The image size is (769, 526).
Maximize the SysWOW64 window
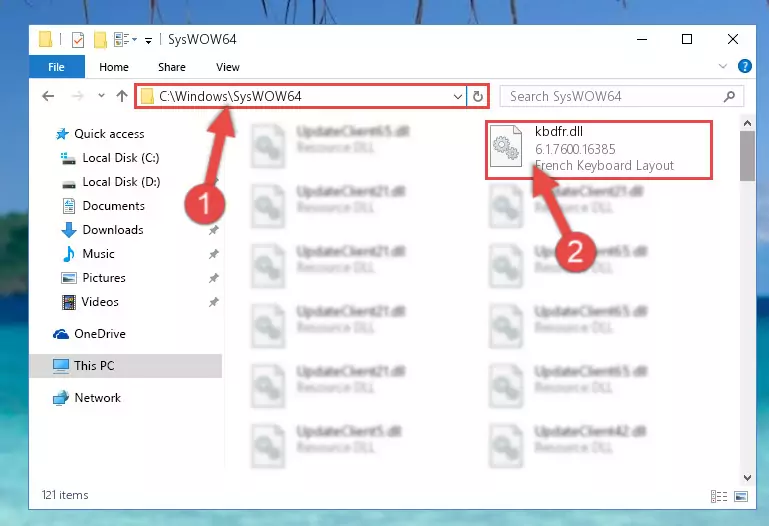click(687, 39)
